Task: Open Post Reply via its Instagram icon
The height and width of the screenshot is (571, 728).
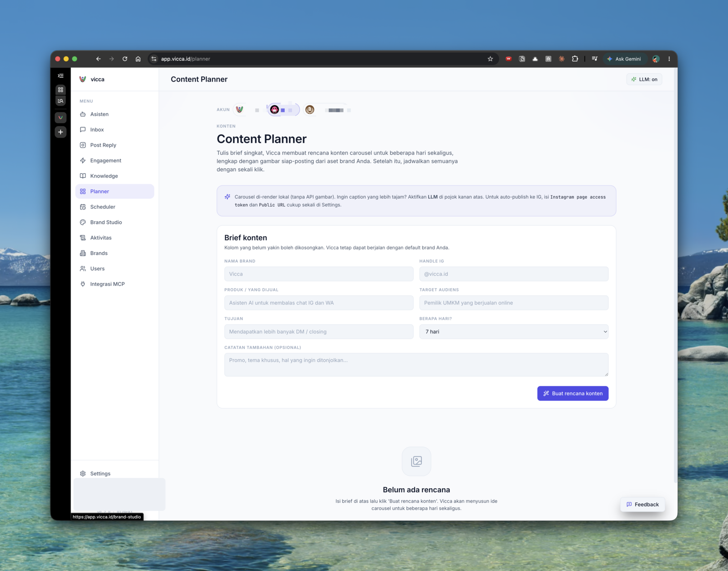Action: click(83, 145)
